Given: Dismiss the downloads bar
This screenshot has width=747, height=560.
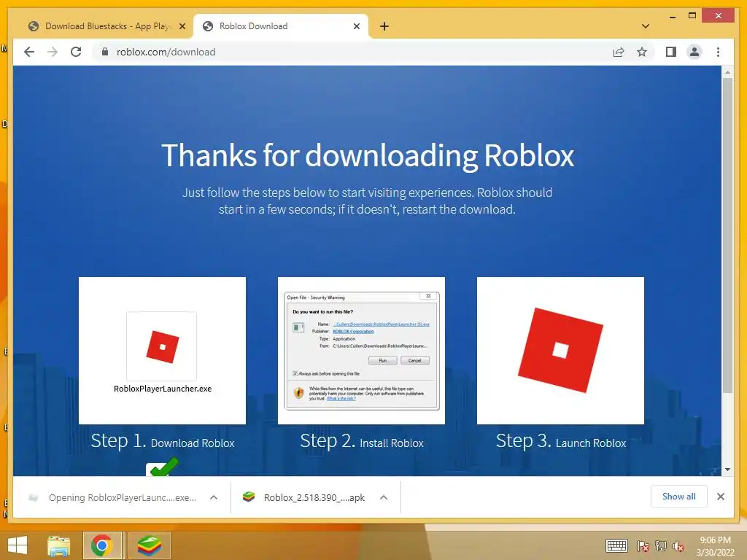Looking at the screenshot, I should 720,497.
